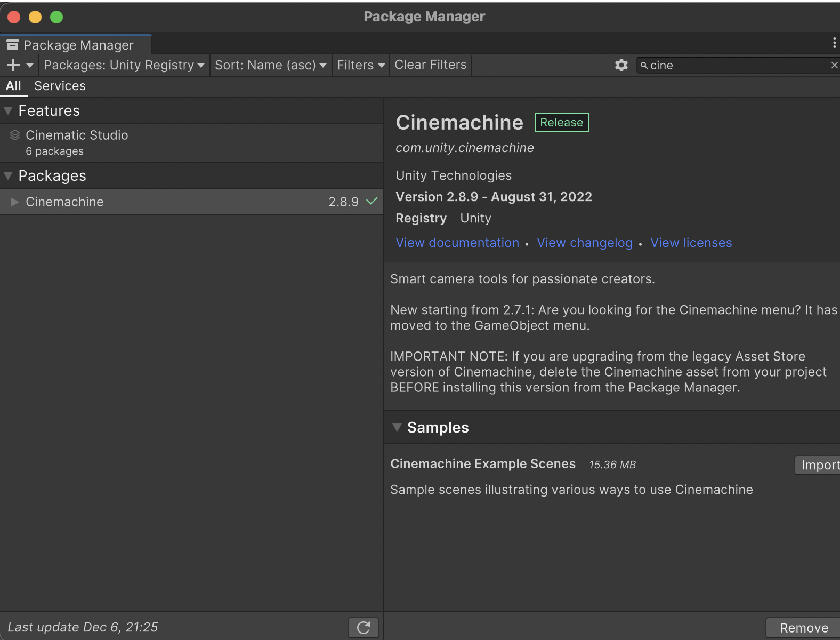840x640 pixels.
Task: Click the Last update Dec 6, 21:25 status text
Action: coord(83,627)
